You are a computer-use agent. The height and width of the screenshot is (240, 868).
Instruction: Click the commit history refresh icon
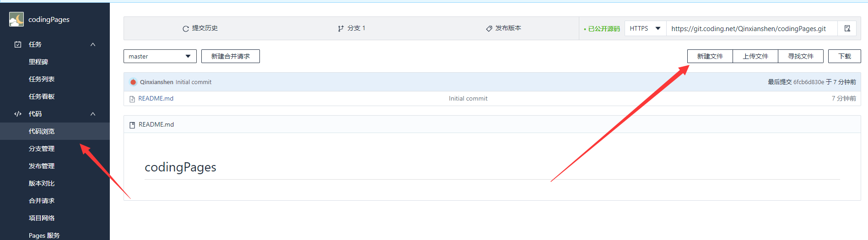tap(186, 28)
